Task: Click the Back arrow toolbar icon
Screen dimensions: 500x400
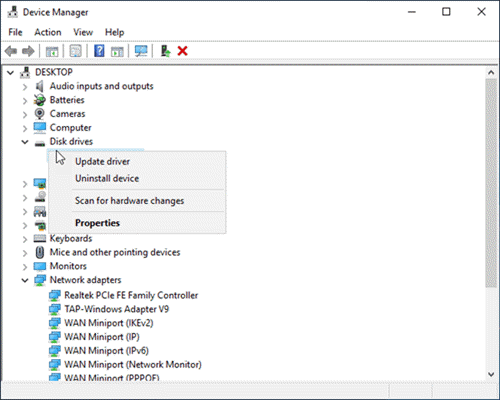Action: [x=11, y=51]
